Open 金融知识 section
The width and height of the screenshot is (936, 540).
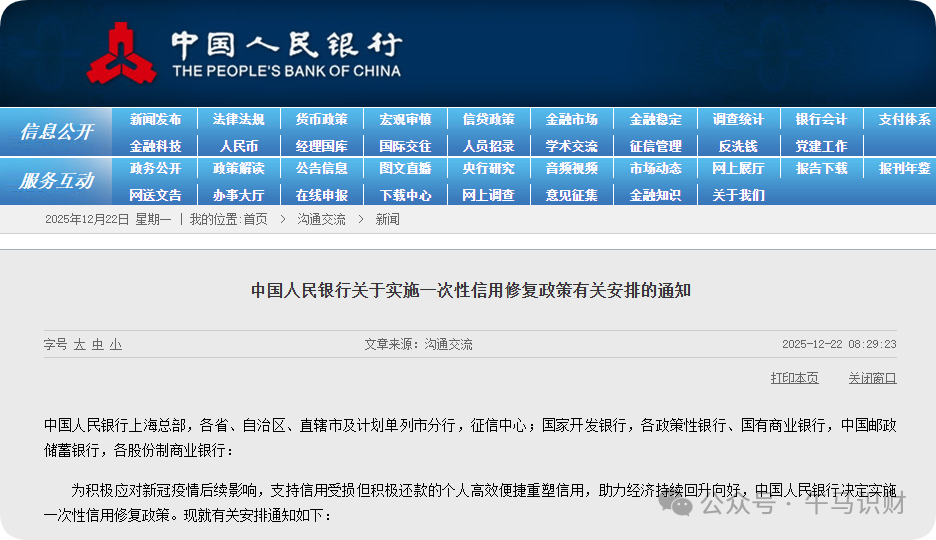[x=655, y=195]
